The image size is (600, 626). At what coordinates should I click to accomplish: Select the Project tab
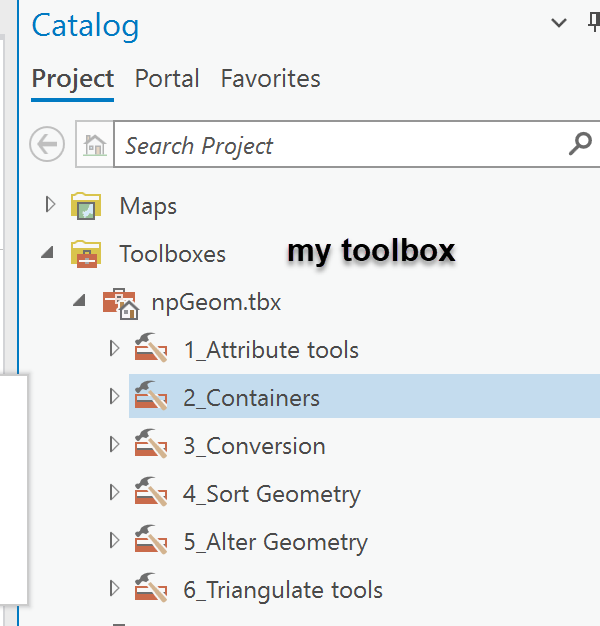(73, 79)
